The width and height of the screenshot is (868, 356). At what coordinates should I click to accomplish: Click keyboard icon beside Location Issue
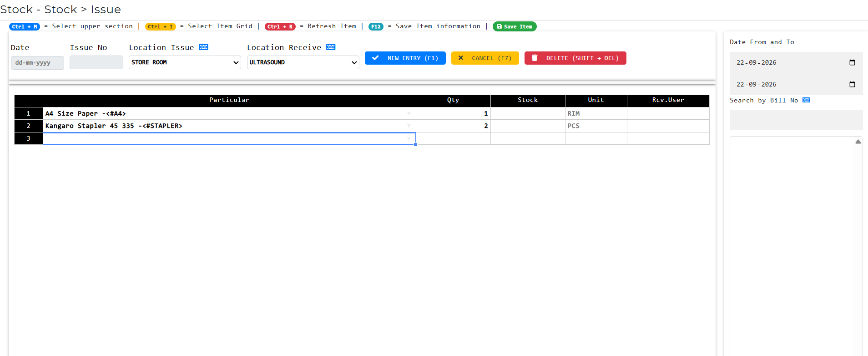[203, 47]
